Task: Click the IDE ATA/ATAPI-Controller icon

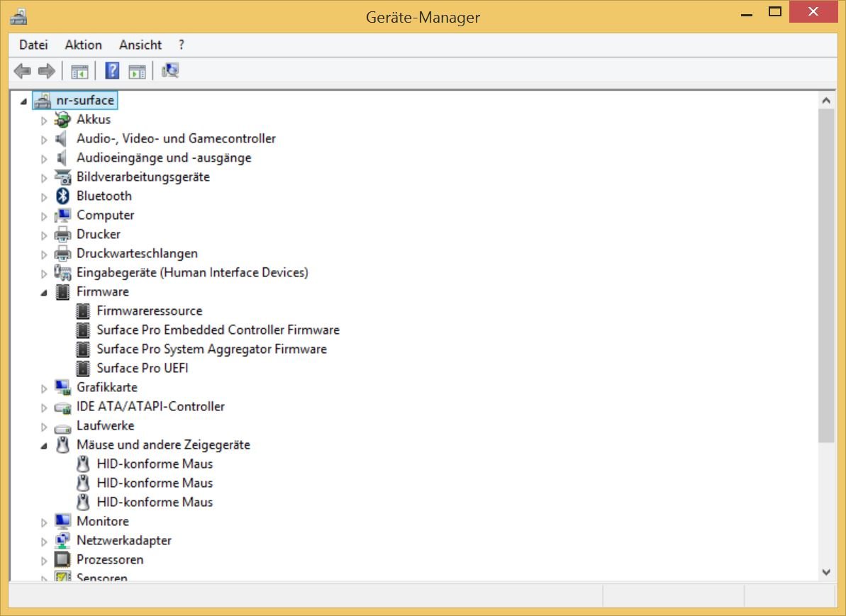Action: tap(62, 408)
